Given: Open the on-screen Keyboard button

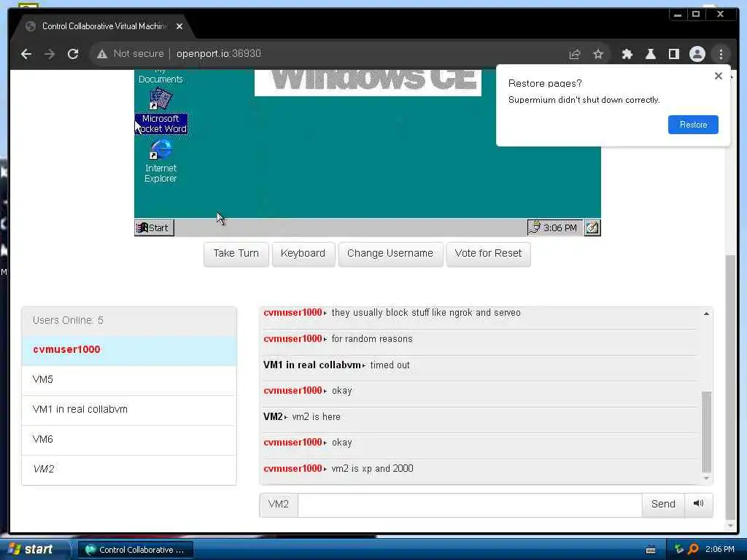Looking at the screenshot, I should [x=303, y=254].
